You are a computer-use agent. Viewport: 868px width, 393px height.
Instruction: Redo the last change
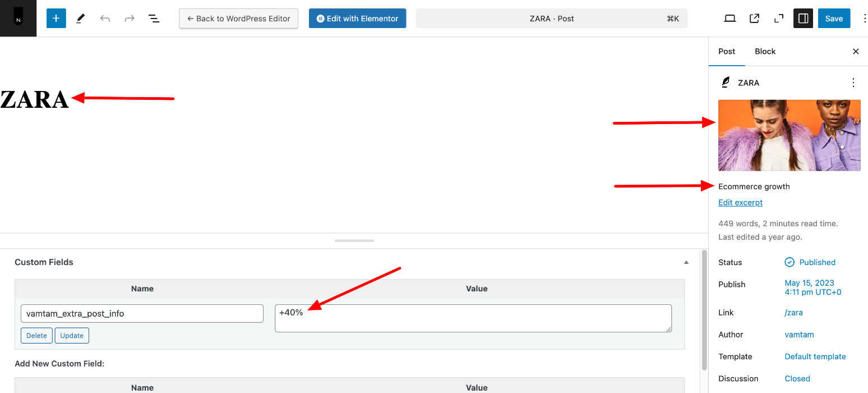(x=130, y=19)
